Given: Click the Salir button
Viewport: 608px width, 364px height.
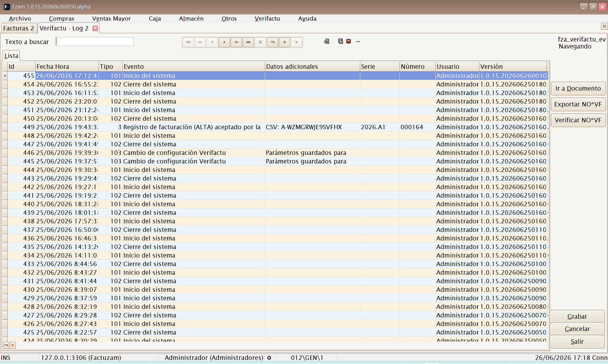Looking at the screenshot, I should click(577, 342).
